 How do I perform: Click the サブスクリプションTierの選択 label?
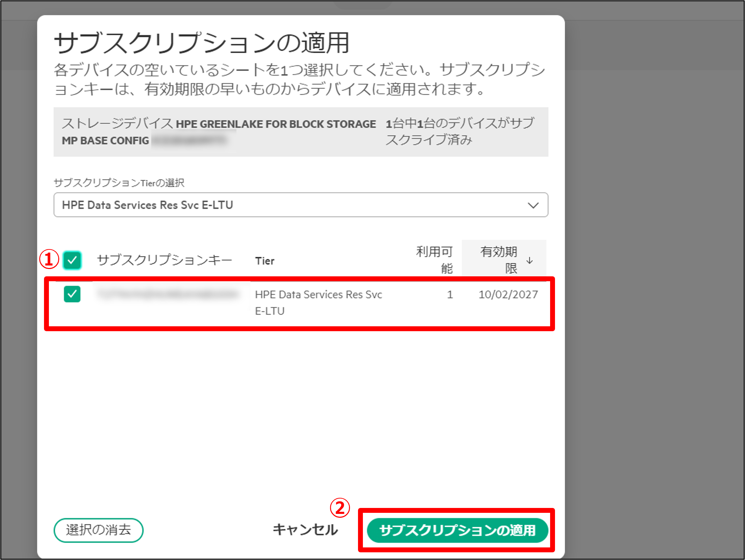[x=119, y=183]
